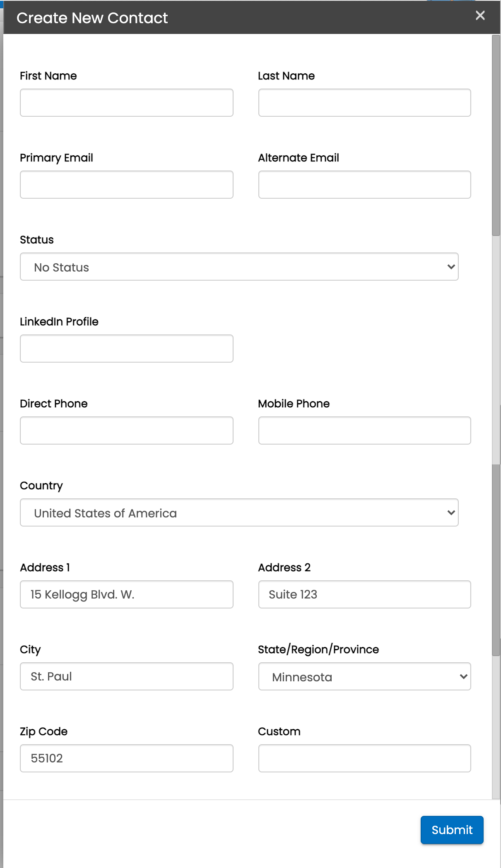
Task: Open the Status dropdown showing No Status
Action: (239, 267)
